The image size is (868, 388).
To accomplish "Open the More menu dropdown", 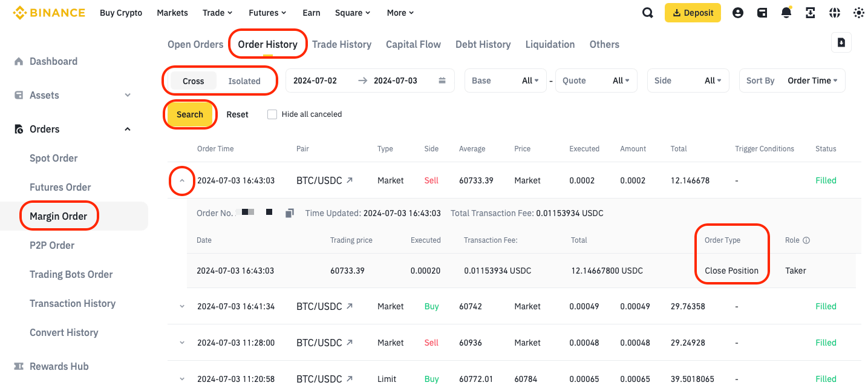I will [x=400, y=13].
